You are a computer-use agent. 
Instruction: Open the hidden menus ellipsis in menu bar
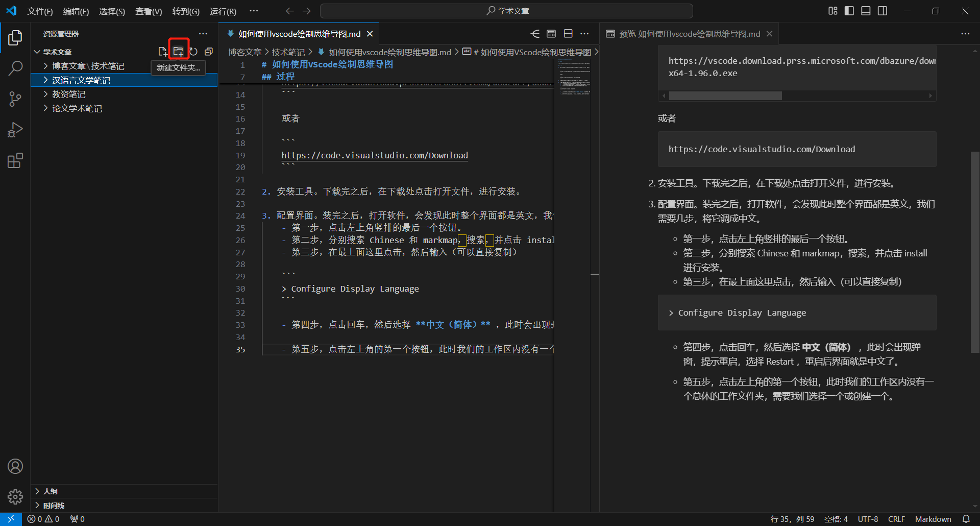pyautogui.click(x=254, y=11)
